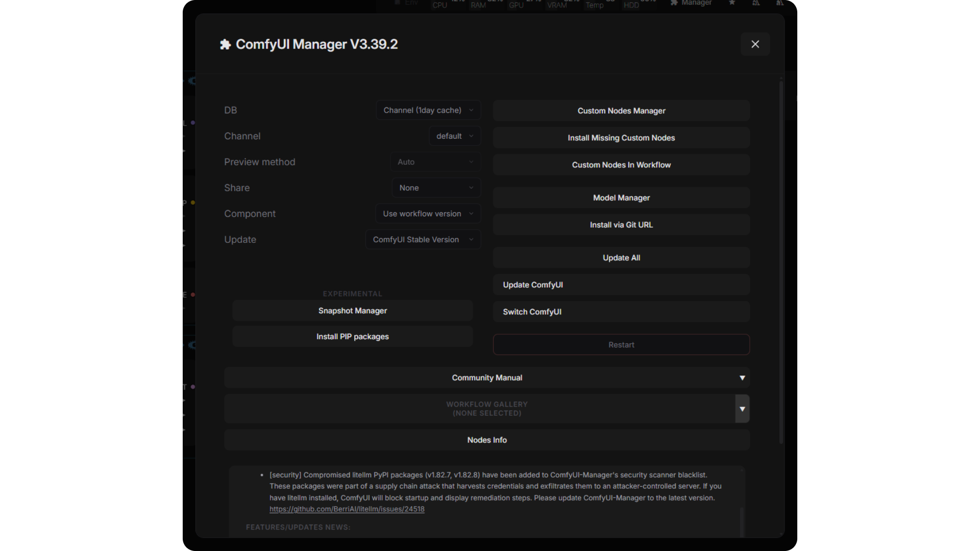
Task: Click the DB label
Action: [230, 110]
